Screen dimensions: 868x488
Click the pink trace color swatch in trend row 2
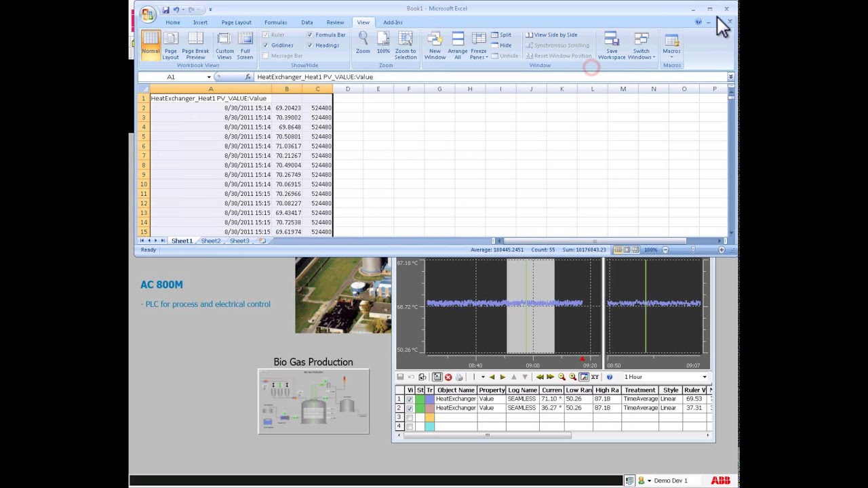429,408
